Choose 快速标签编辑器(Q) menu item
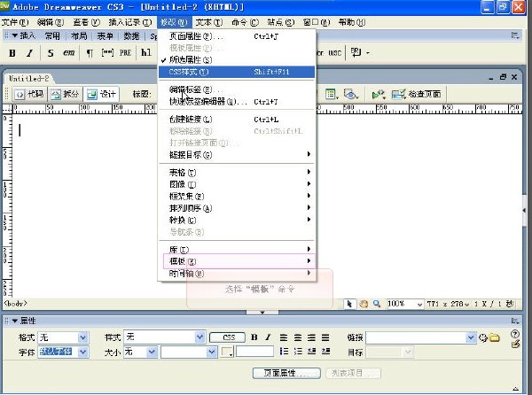Screen dimensions: 532x395 [x=237, y=102]
